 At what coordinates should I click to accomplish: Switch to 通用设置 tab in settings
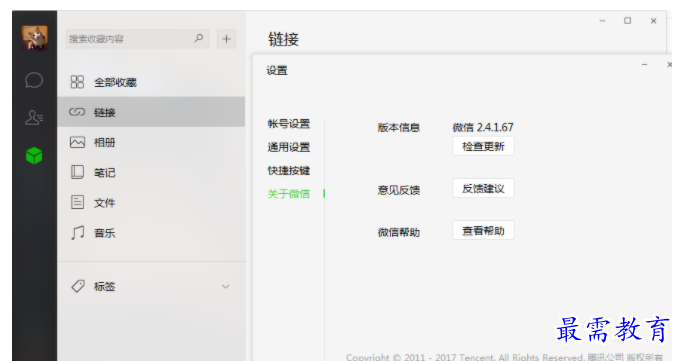tap(289, 147)
